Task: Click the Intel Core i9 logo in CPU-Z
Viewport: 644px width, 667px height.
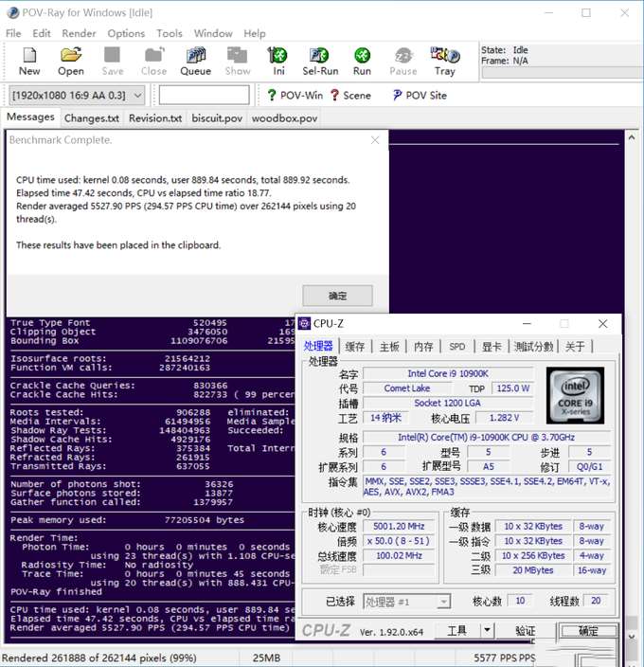Action: tap(575, 396)
